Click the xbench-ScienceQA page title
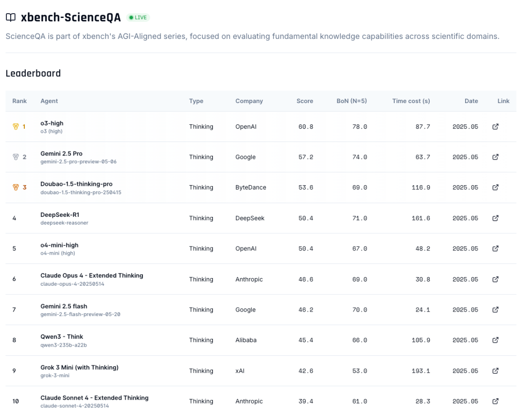Viewport: 525px width, 420px height. 70,17
